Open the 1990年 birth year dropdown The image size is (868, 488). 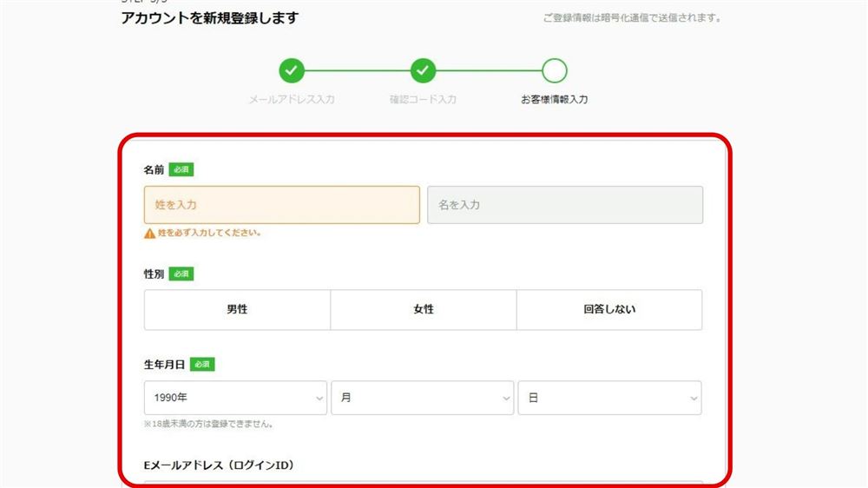click(235, 398)
